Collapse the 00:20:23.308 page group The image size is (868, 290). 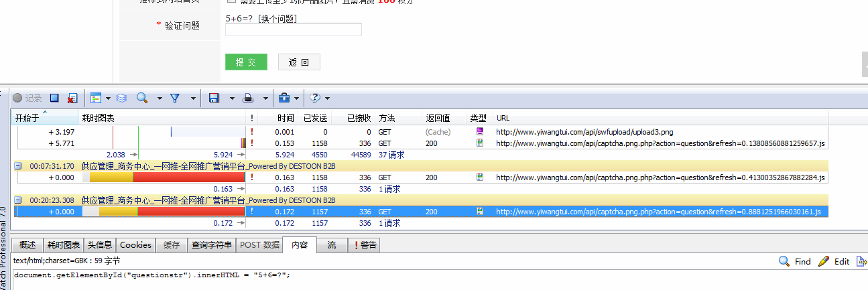pyautogui.click(x=18, y=200)
